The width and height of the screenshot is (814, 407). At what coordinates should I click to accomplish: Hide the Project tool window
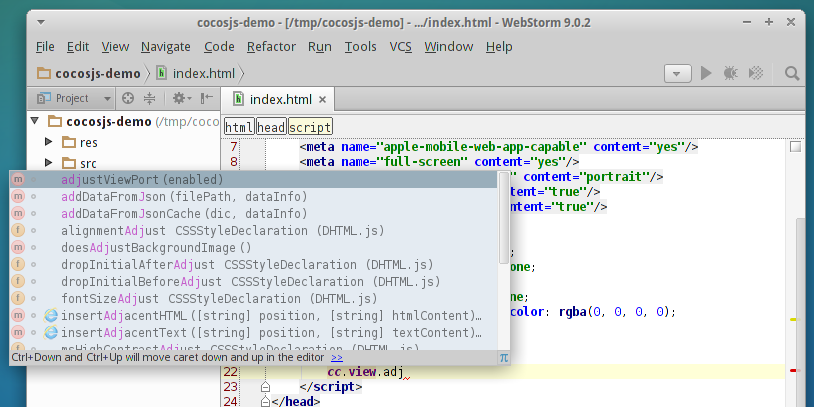(x=207, y=98)
